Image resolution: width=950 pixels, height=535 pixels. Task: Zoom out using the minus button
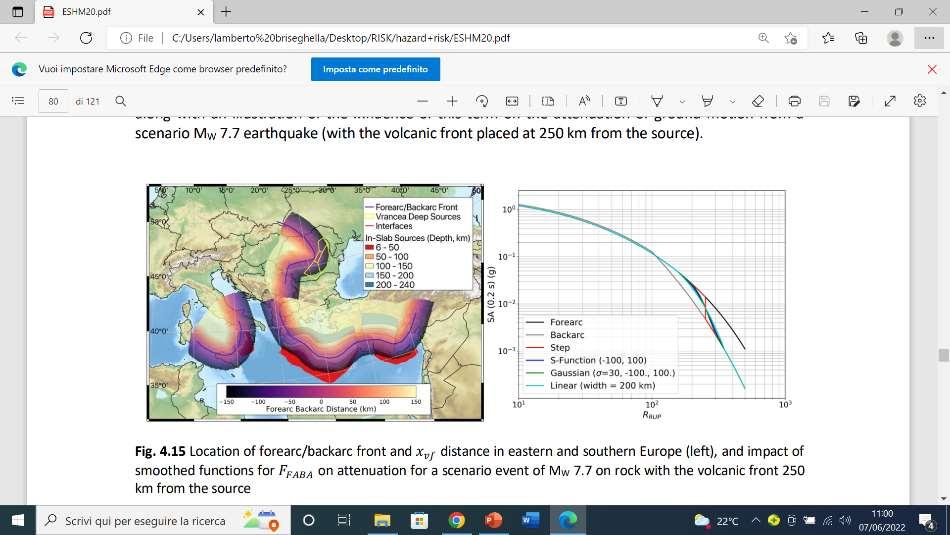pyautogui.click(x=423, y=101)
